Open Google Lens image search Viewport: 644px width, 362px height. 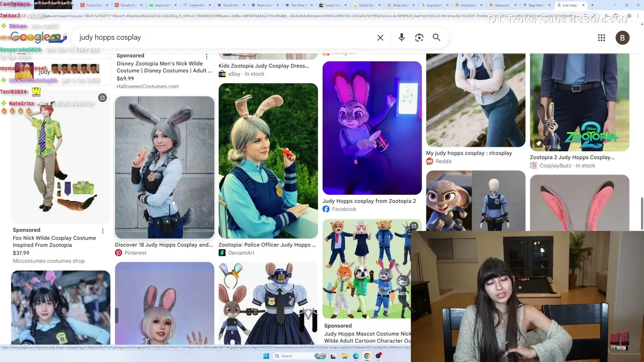(x=419, y=38)
